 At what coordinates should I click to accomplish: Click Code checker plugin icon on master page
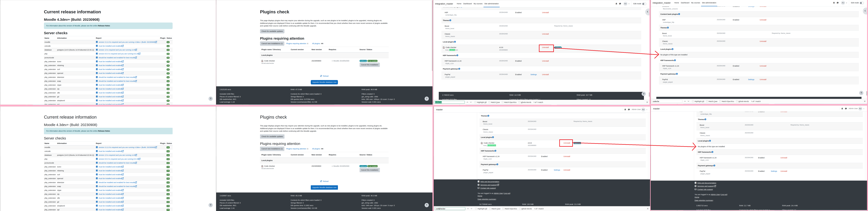(482, 143)
